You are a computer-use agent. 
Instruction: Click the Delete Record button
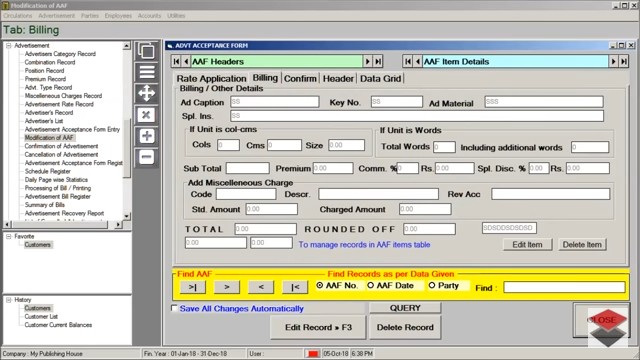pyautogui.click(x=405, y=327)
